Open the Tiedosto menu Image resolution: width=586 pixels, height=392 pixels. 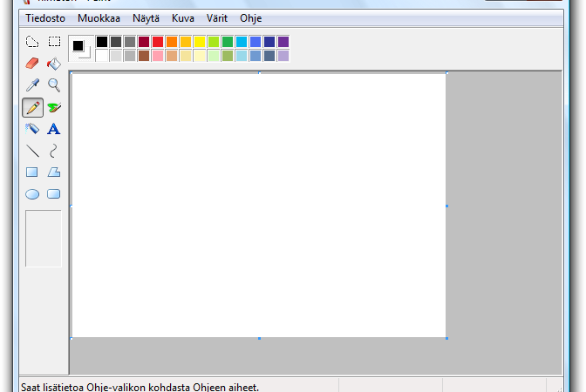(45, 18)
